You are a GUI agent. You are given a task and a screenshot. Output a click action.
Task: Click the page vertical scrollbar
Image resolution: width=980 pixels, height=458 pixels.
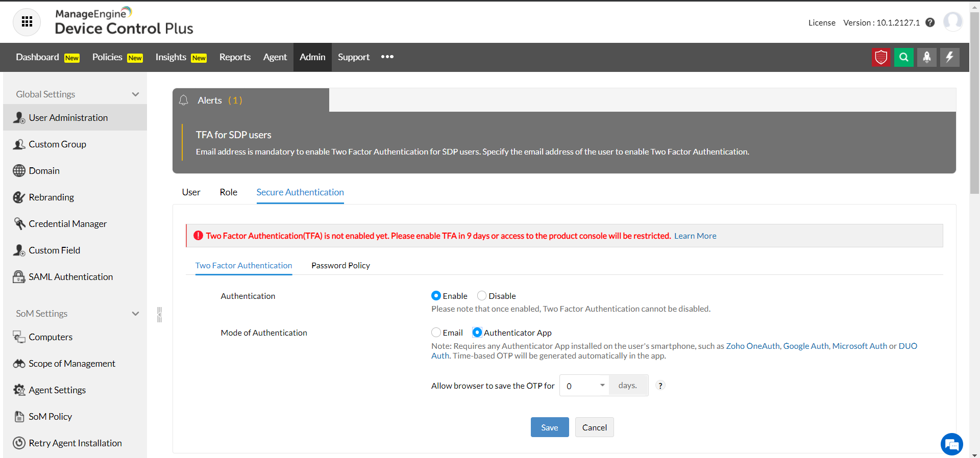point(974,102)
